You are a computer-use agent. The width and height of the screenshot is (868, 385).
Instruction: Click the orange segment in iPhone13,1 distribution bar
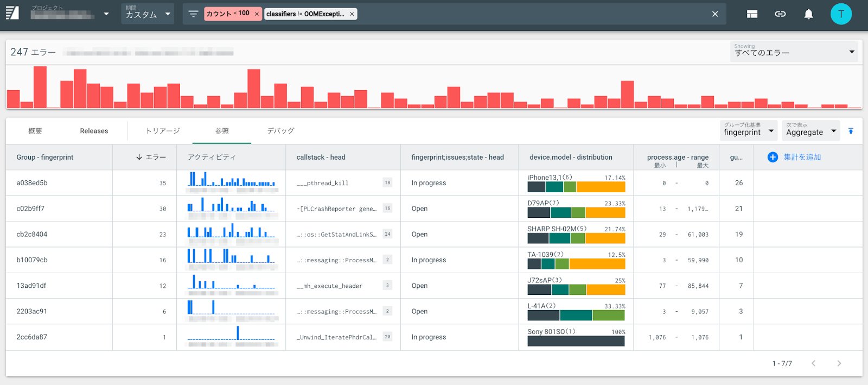(600, 187)
